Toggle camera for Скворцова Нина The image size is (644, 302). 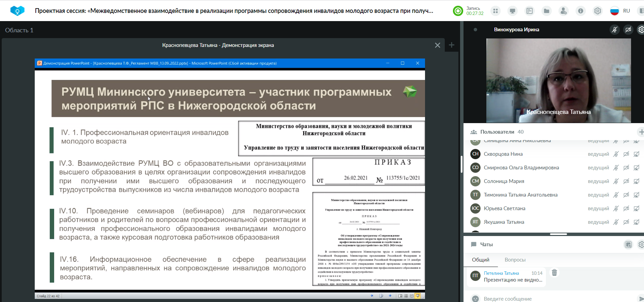626,154
